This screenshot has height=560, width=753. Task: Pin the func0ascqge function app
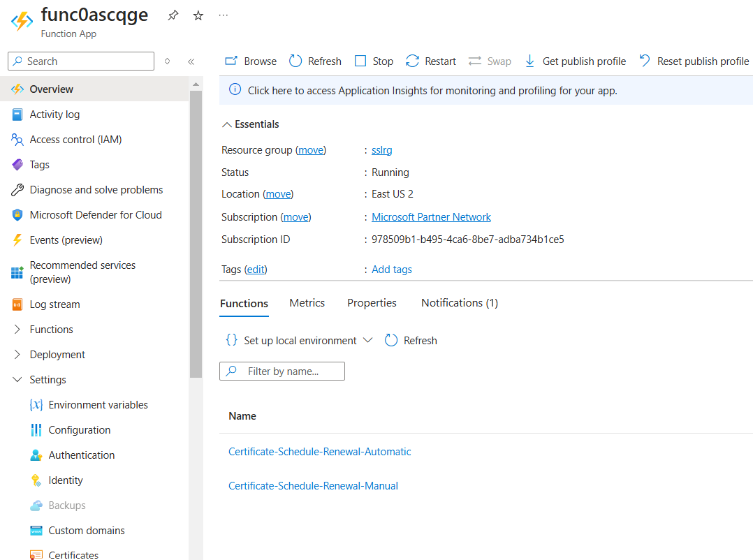(x=173, y=15)
